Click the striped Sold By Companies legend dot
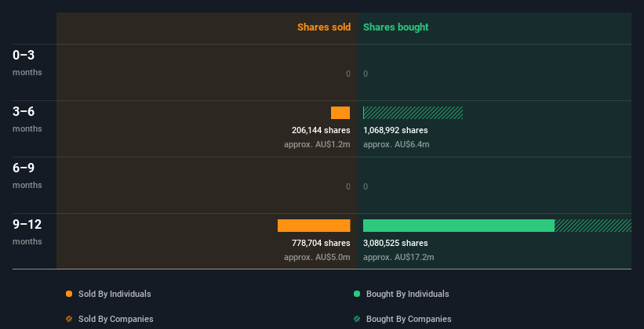 (69, 319)
